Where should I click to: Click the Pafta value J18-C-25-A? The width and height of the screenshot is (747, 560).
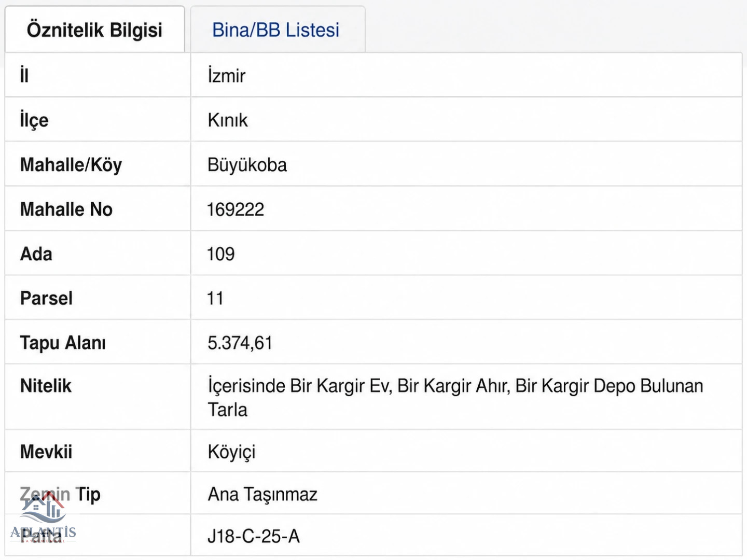[x=254, y=536]
